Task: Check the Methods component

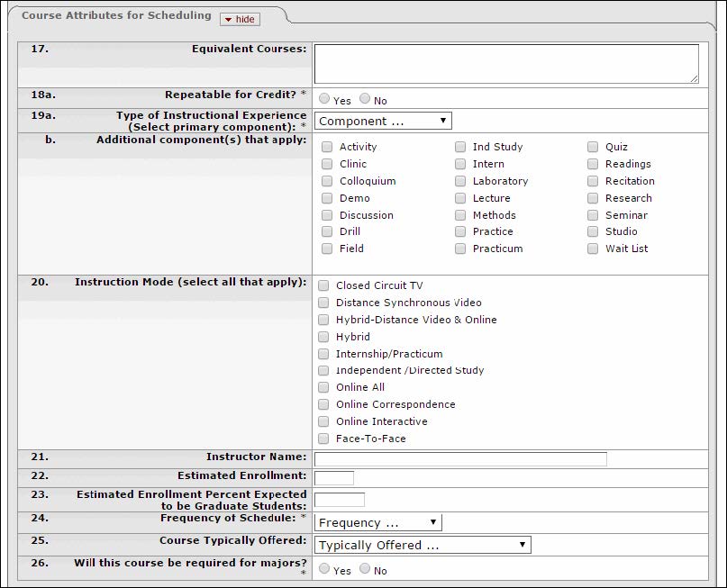Action: click(460, 215)
